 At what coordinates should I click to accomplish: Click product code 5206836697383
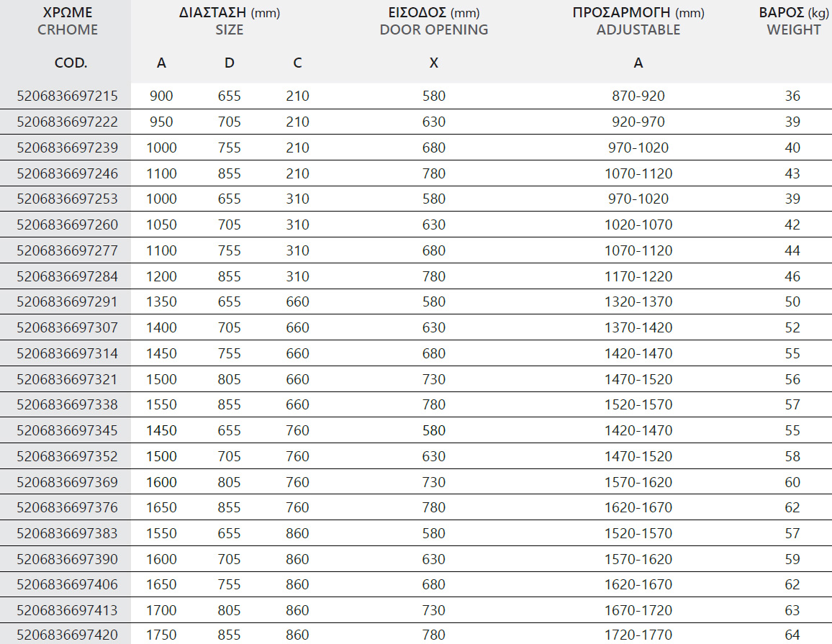(x=68, y=533)
